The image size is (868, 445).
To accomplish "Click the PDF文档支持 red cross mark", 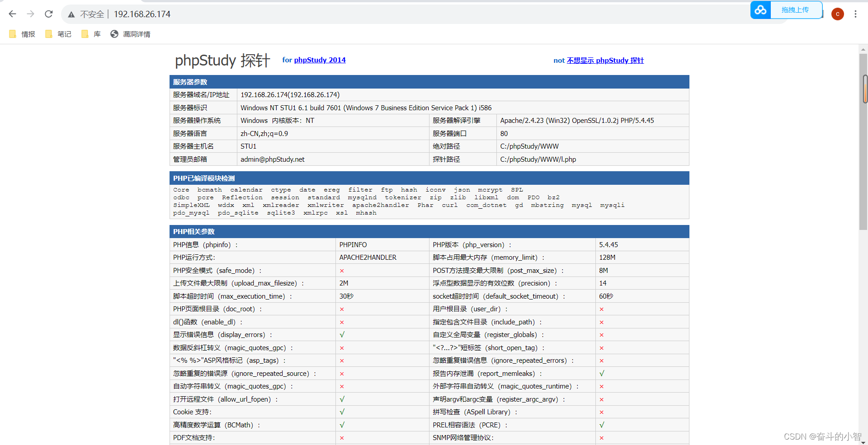I will click(342, 438).
